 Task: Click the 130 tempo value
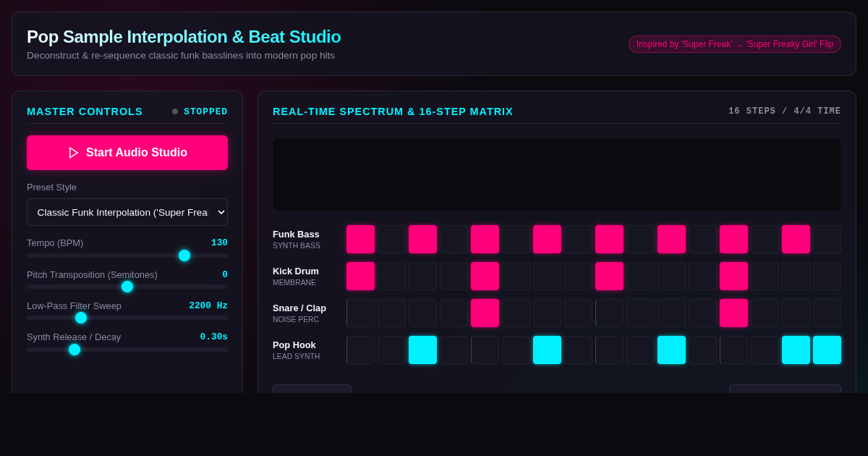219,242
